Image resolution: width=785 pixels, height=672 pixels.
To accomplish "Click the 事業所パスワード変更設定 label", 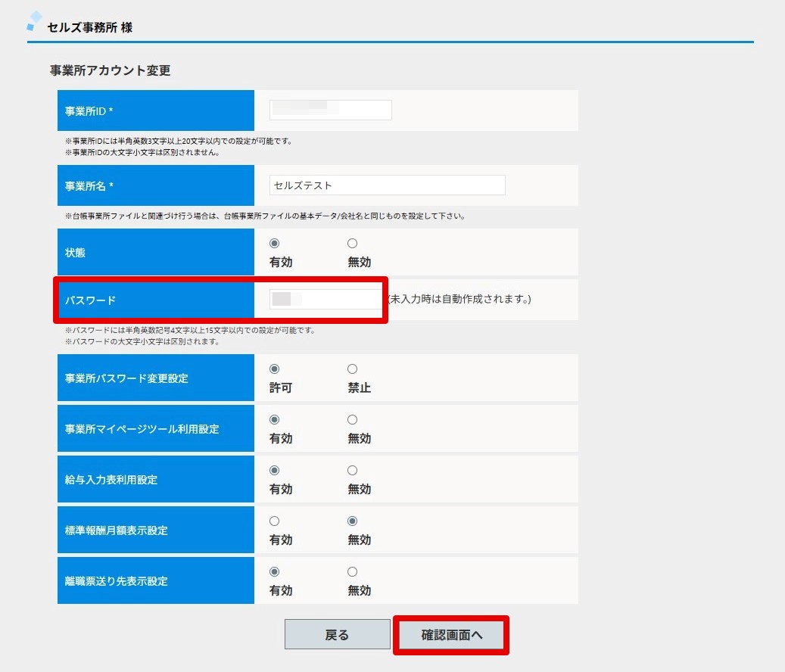I will click(x=126, y=378).
